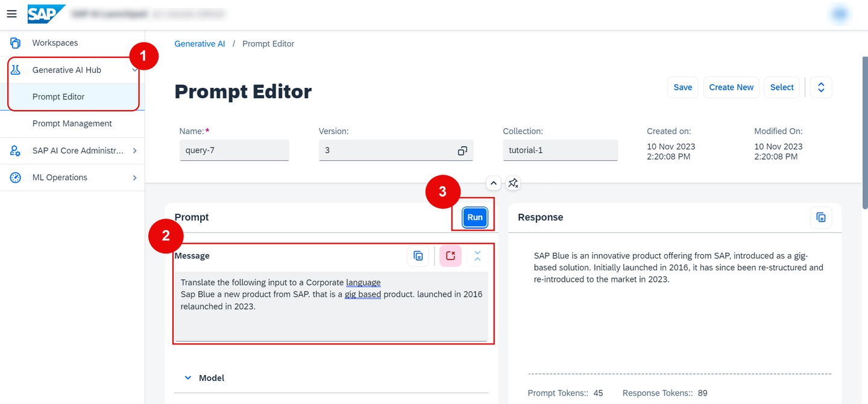The width and height of the screenshot is (868, 404).
Task: Open the hamburger navigation menu
Action: point(11,13)
